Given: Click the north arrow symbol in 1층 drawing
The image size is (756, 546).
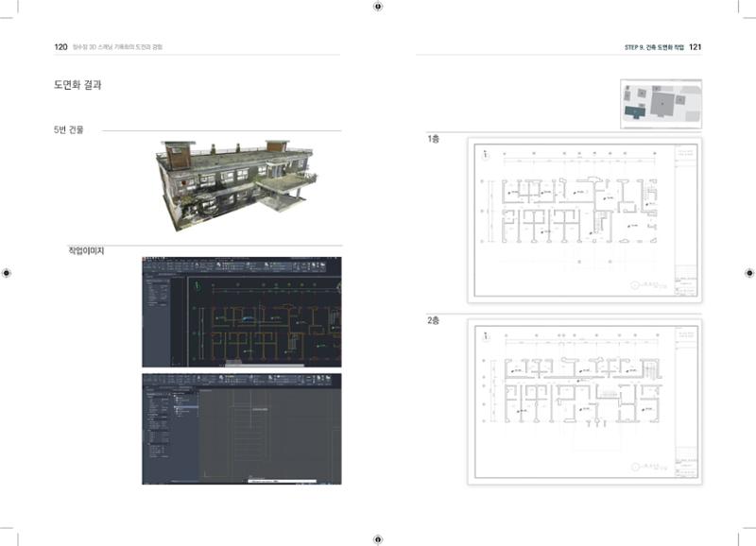Looking at the screenshot, I should (485, 154).
